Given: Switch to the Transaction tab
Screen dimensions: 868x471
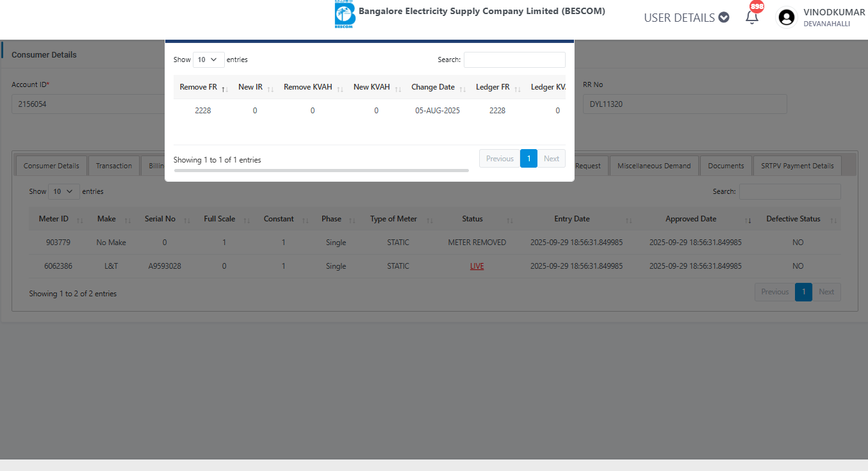Looking at the screenshot, I should (x=114, y=166).
